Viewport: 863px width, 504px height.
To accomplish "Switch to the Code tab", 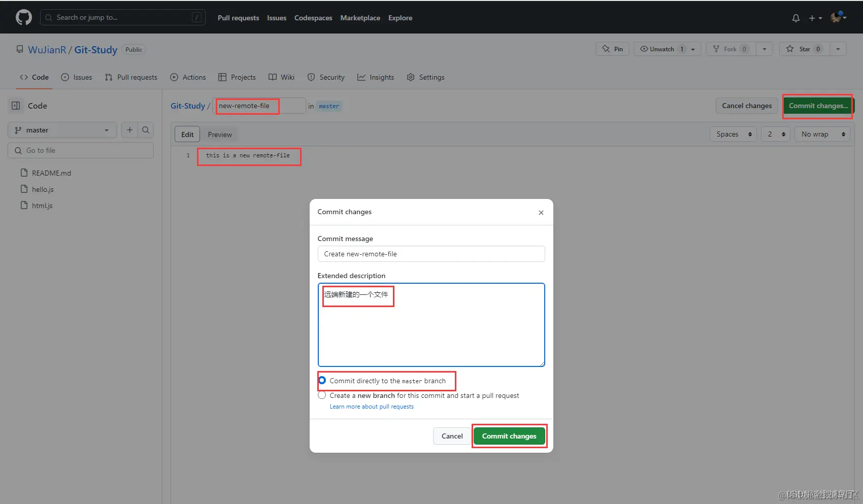I will click(x=35, y=77).
